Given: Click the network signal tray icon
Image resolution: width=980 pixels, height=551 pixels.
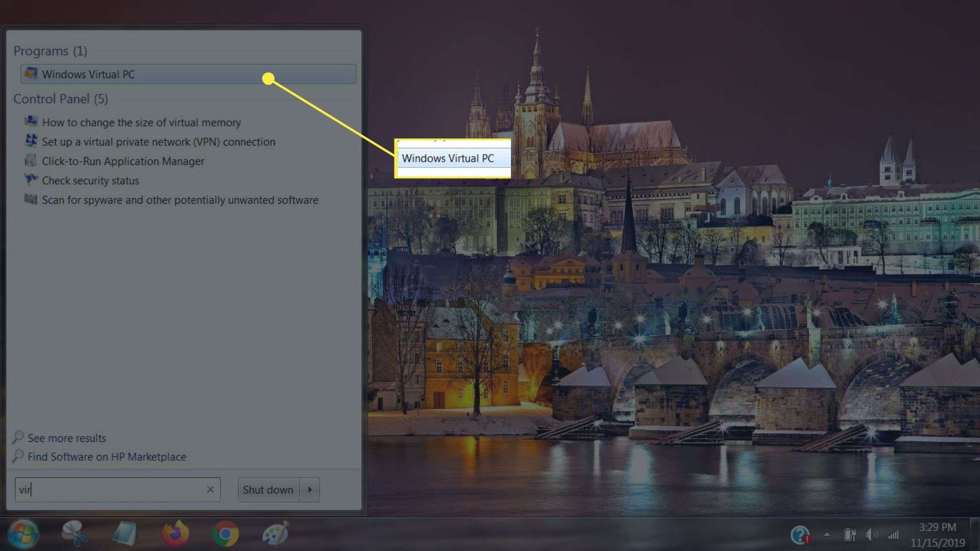Looking at the screenshot, I should point(893,535).
